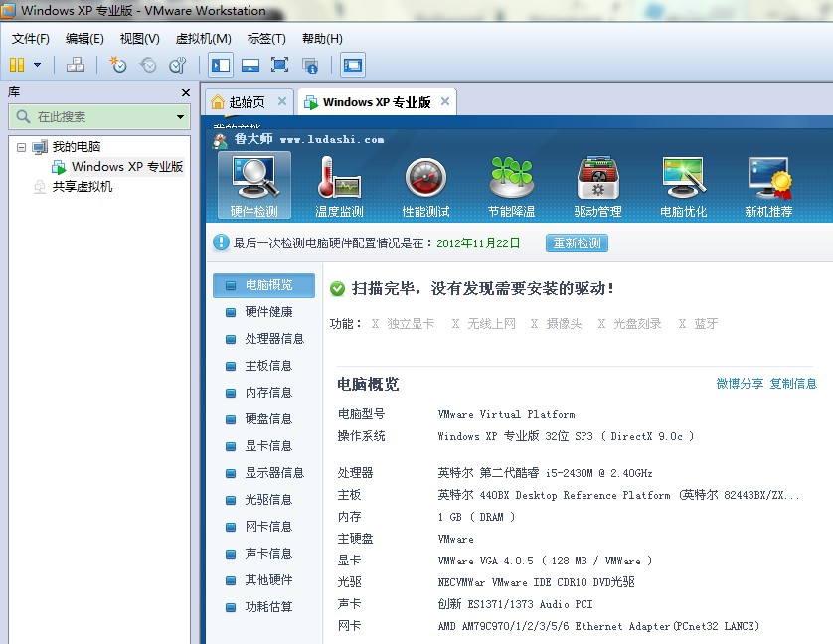The image size is (833, 644).
Task: Select Windows XP 专业版 in the library tree
Action: coord(127,167)
